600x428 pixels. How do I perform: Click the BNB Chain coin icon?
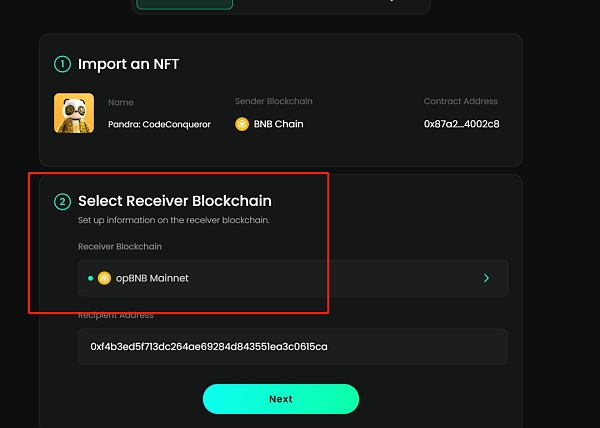[242, 124]
